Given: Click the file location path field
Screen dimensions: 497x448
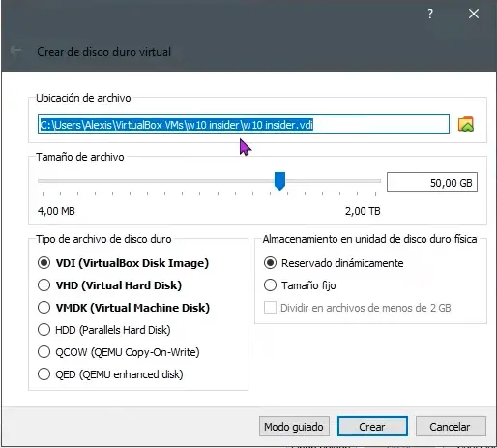Looking at the screenshot, I should coord(244,124).
